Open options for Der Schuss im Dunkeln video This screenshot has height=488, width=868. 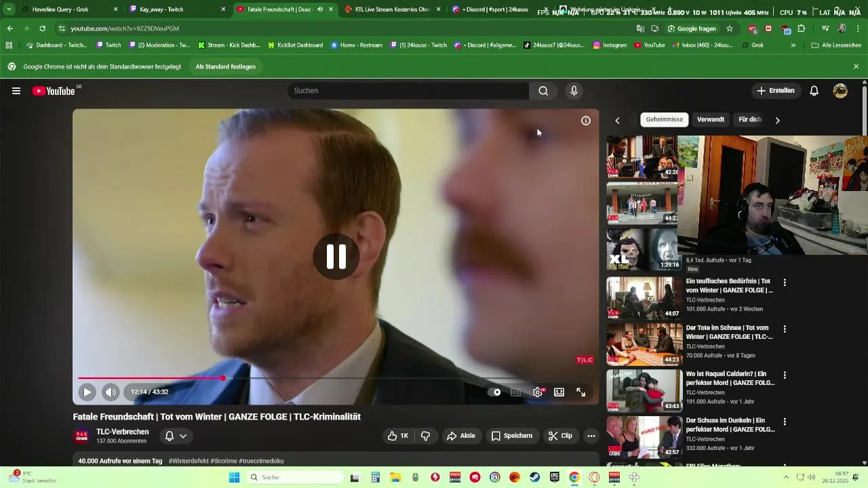(x=785, y=422)
